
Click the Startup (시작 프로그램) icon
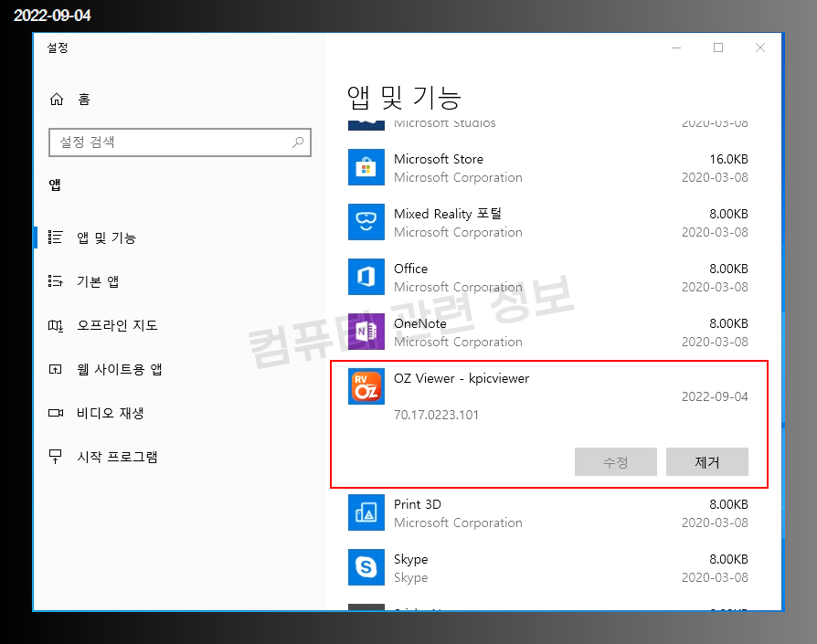coord(55,457)
